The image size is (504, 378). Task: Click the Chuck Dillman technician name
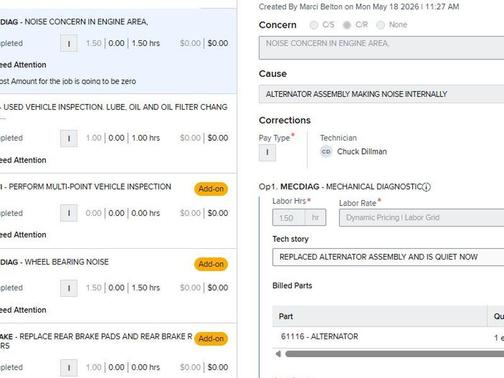click(362, 152)
